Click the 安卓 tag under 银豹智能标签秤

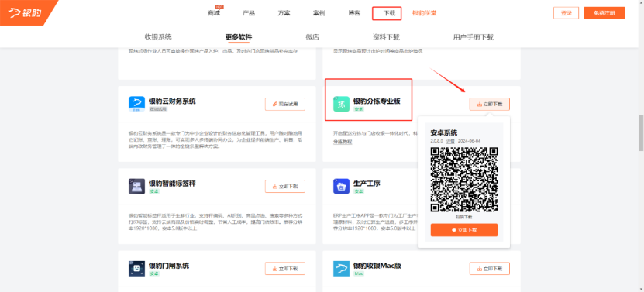(x=154, y=191)
